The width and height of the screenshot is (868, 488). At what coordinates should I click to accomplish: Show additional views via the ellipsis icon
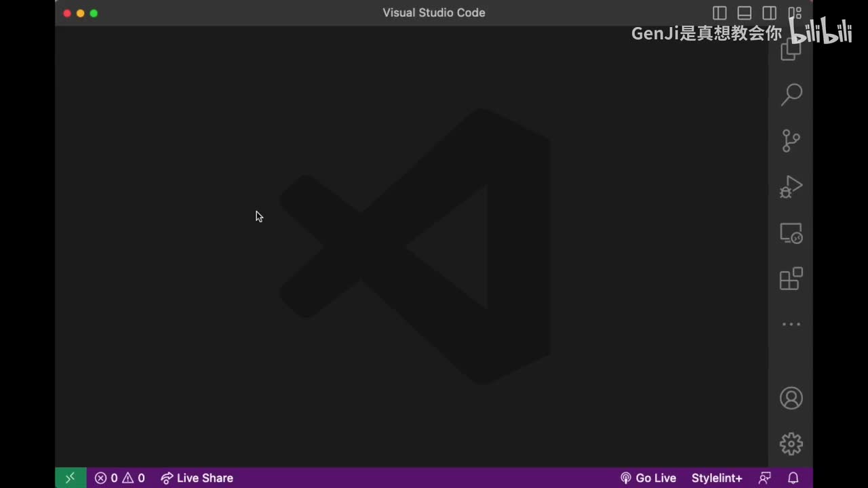coord(791,325)
